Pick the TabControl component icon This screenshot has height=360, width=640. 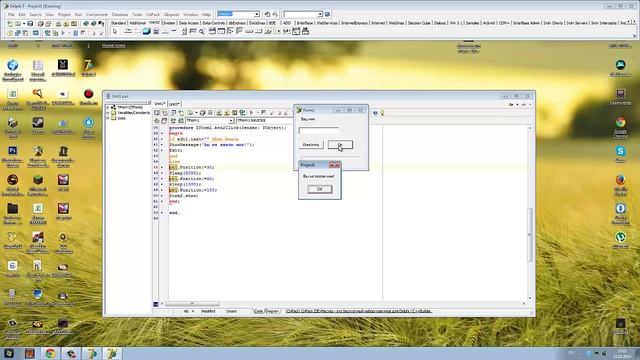128,31
